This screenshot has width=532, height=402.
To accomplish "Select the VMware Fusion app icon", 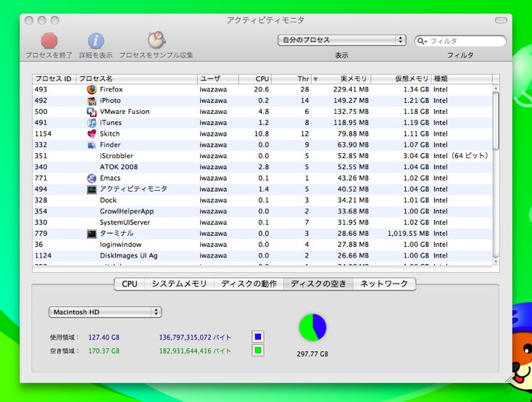I will point(91,112).
